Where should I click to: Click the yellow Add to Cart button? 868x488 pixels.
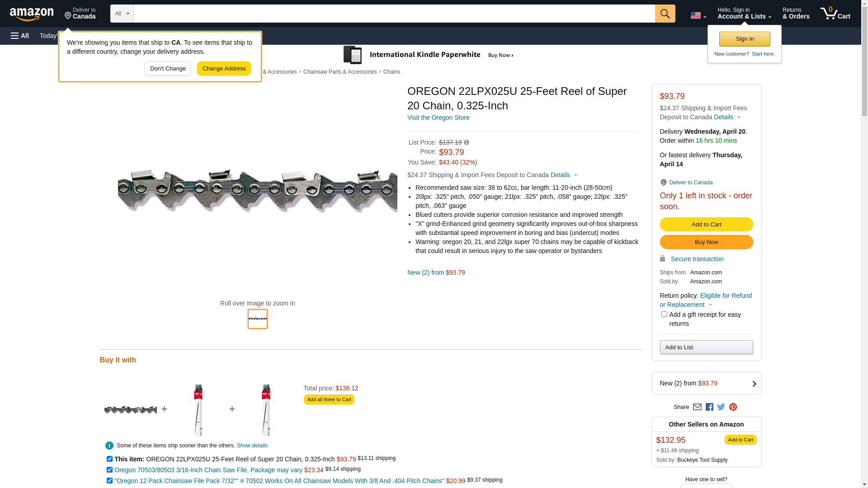(x=706, y=224)
